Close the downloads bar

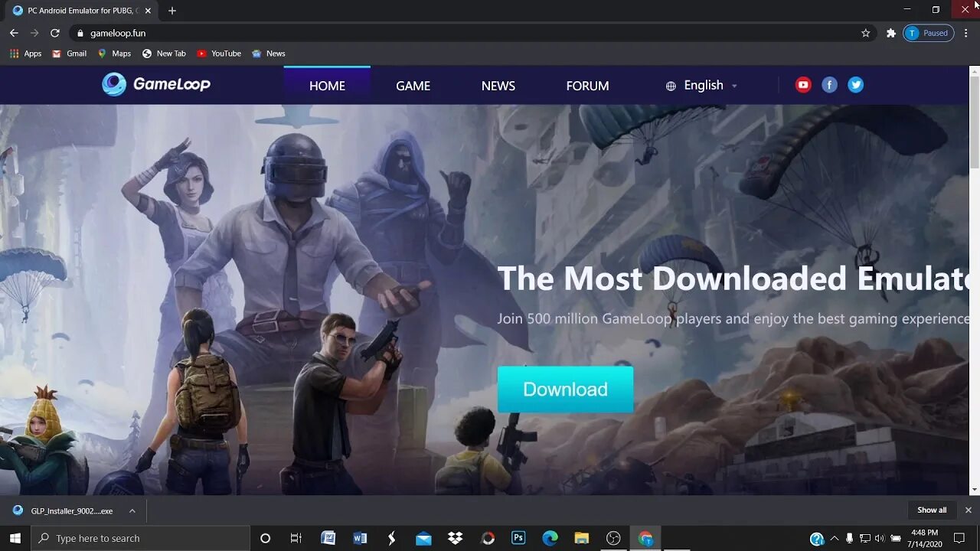tap(968, 510)
